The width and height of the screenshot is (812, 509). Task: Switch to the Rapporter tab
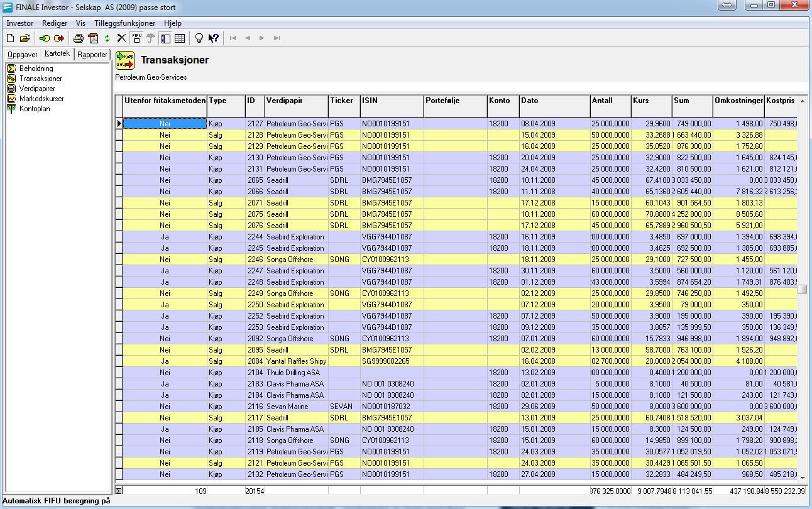(92, 55)
